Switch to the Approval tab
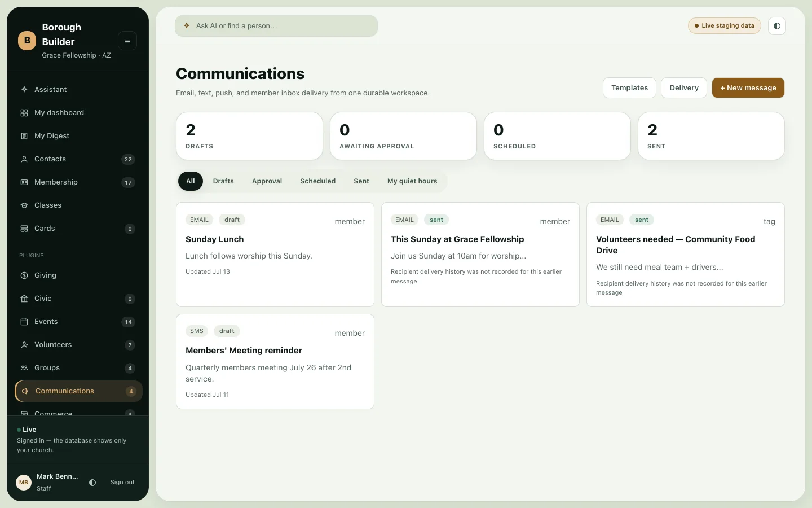Viewport: 812px width, 508px height. pos(267,181)
